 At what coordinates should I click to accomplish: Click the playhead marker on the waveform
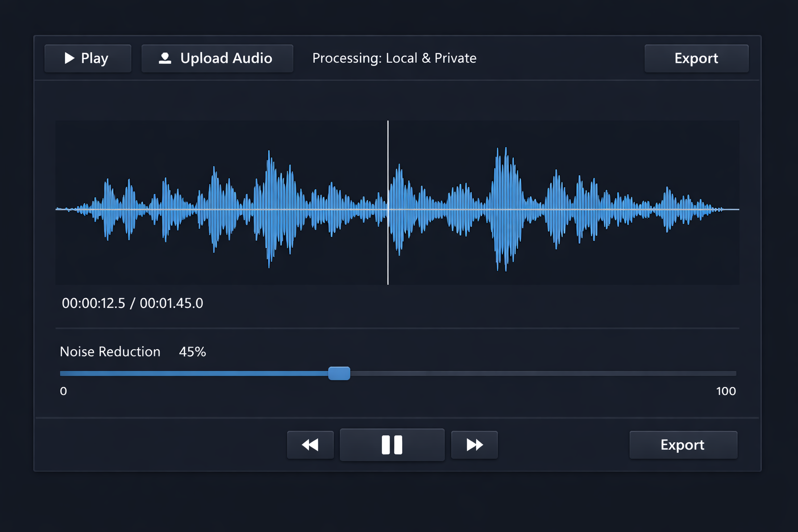coord(388,203)
